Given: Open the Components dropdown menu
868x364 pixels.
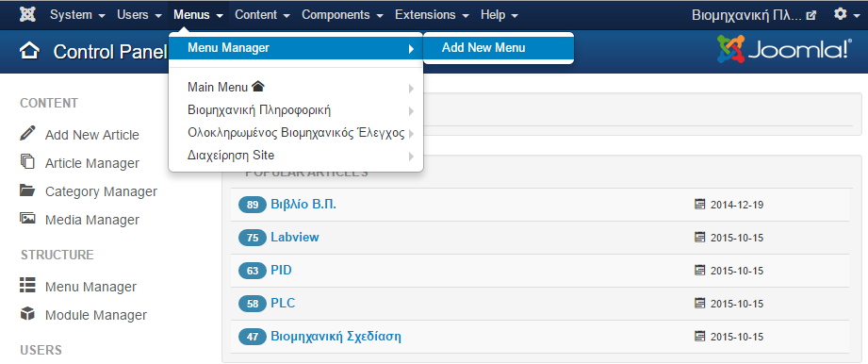Looking at the screenshot, I should [x=342, y=15].
